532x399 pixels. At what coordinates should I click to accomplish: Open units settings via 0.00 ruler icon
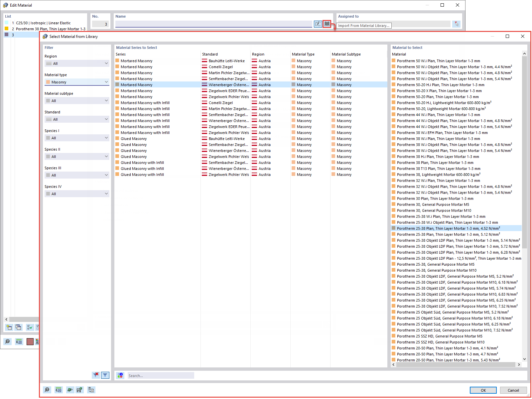coord(59,390)
